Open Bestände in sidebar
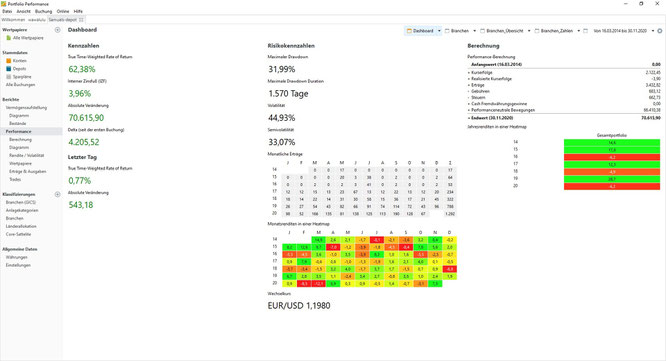 click(x=18, y=123)
